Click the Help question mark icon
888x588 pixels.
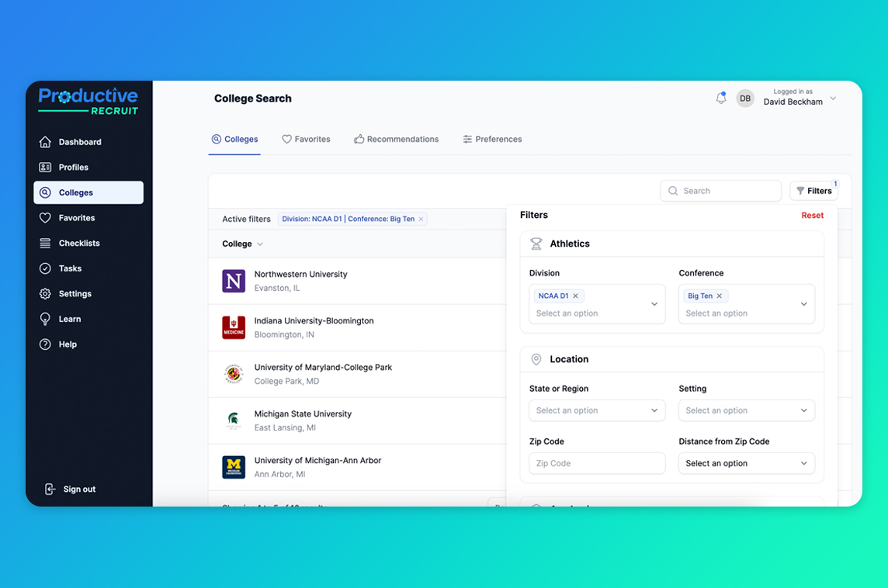click(45, 344)
